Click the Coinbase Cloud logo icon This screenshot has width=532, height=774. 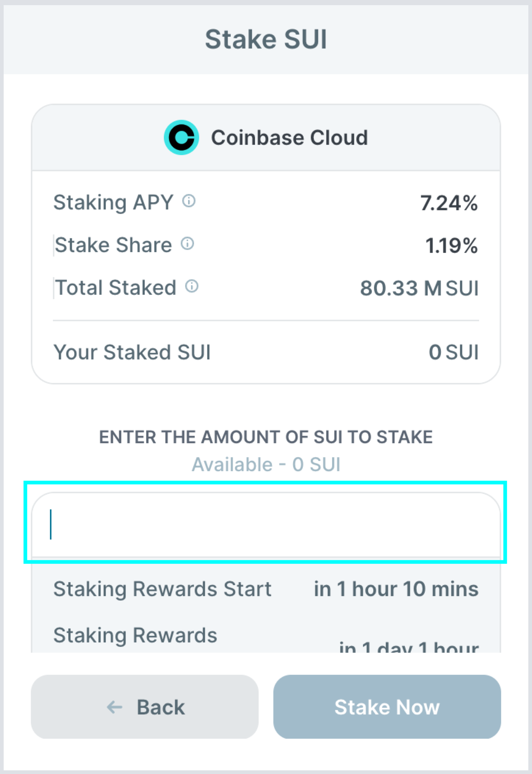tap(181, 137)
